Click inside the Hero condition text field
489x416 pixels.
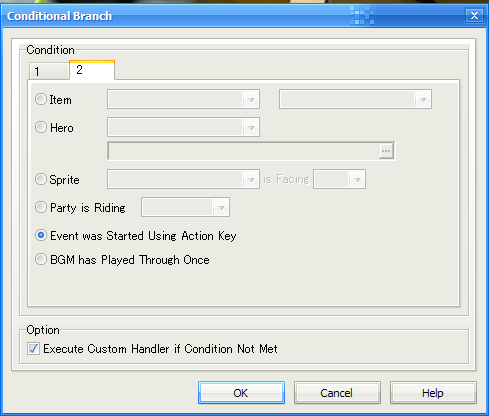click(x=243, y=151)
